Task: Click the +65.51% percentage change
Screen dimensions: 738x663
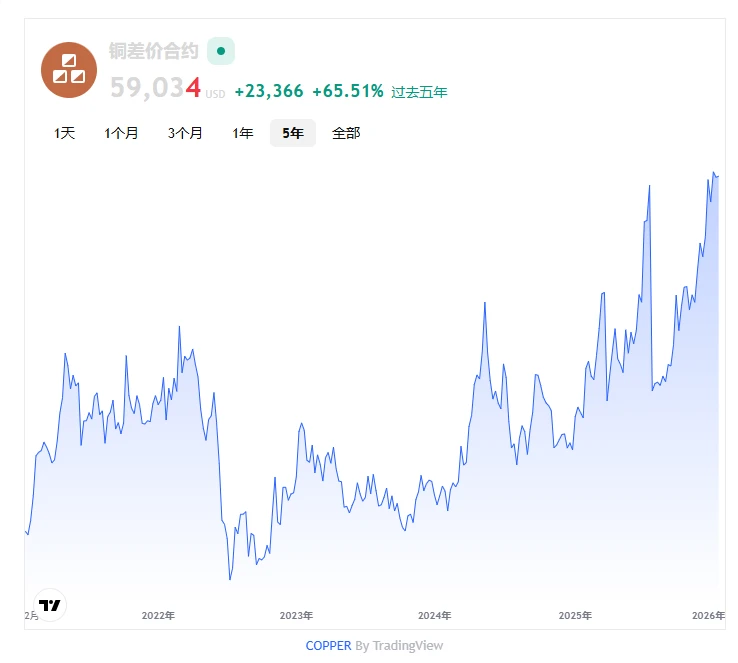Action: [348, 91]
